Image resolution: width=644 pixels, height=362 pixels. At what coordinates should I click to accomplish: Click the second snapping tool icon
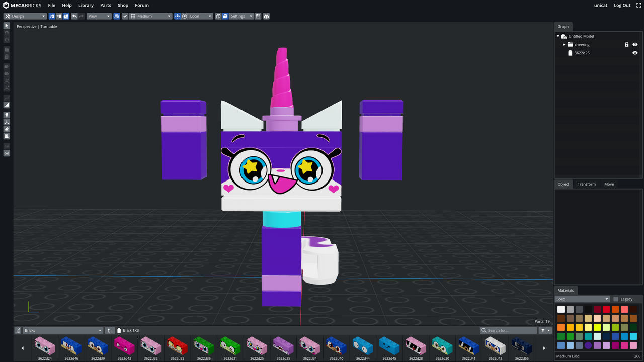pos(59,16)
